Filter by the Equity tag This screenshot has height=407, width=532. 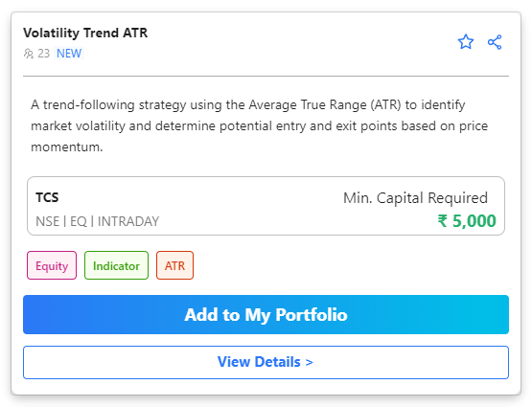pyautogui.click(x=52, y=265)
